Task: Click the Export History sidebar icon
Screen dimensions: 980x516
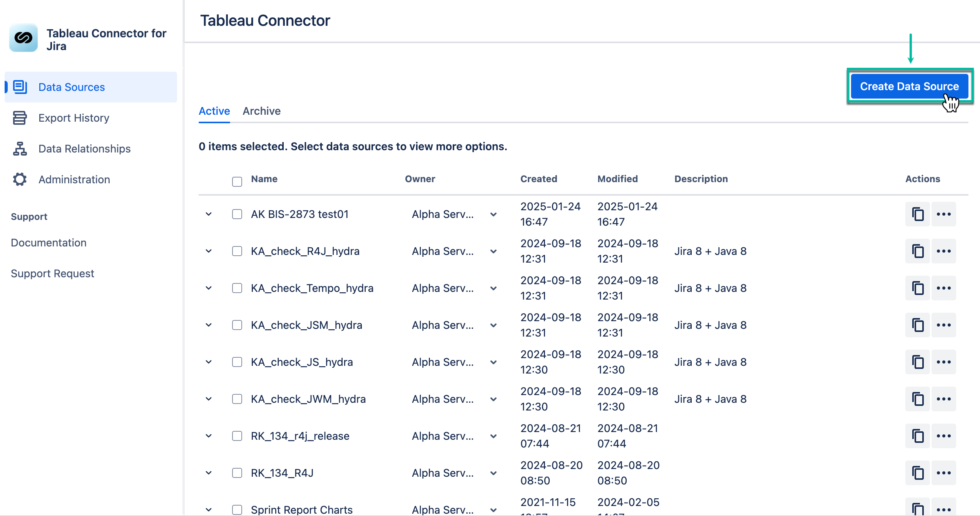Action: (20, 118)
